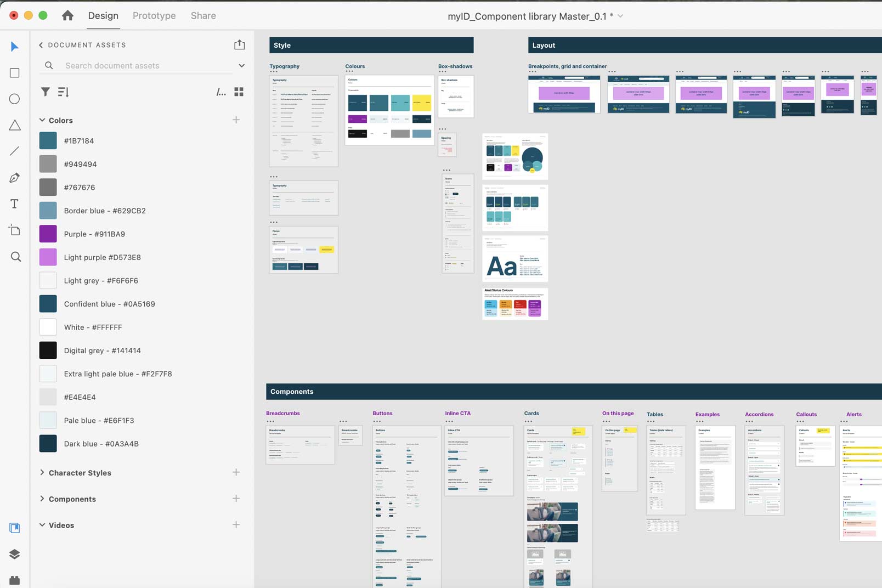Toggle the assets filter
This screenshot has width=882, height=588.
46,92
